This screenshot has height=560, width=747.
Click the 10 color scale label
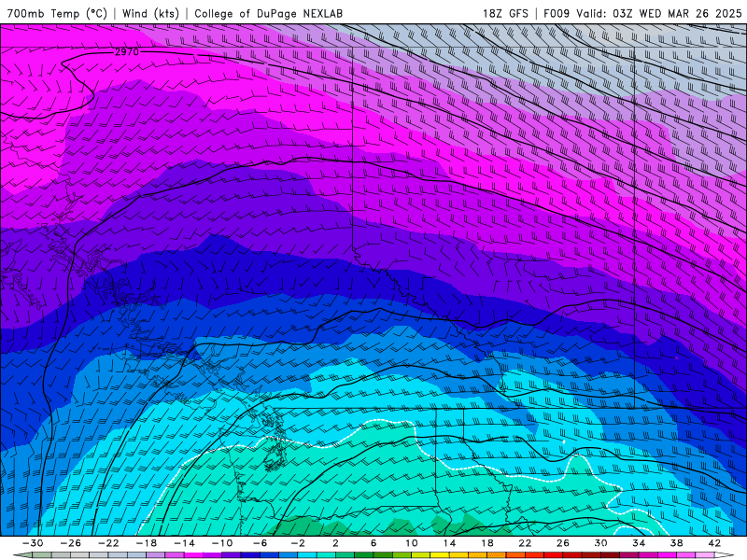[411, 543]
